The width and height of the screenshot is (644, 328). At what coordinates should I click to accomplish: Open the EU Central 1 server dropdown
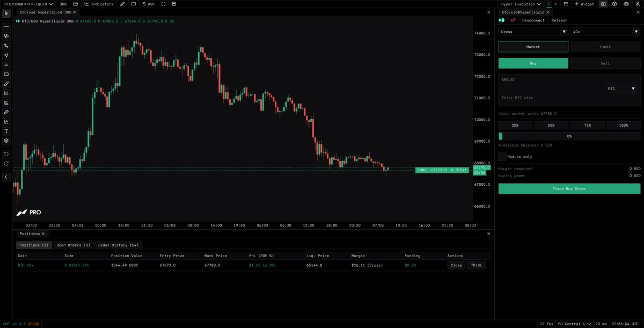coord(573,324)
